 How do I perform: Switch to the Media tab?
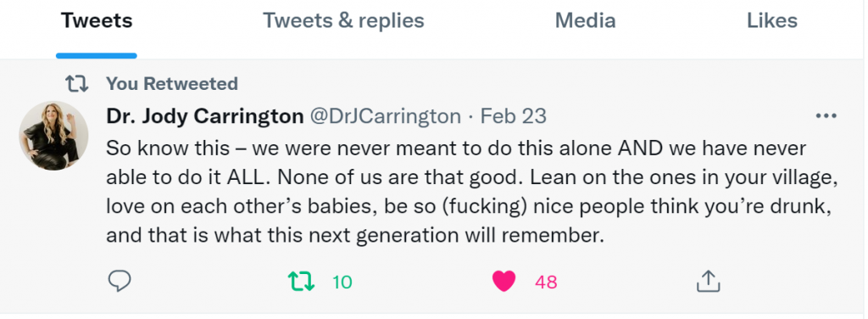(x=585, y=21)
